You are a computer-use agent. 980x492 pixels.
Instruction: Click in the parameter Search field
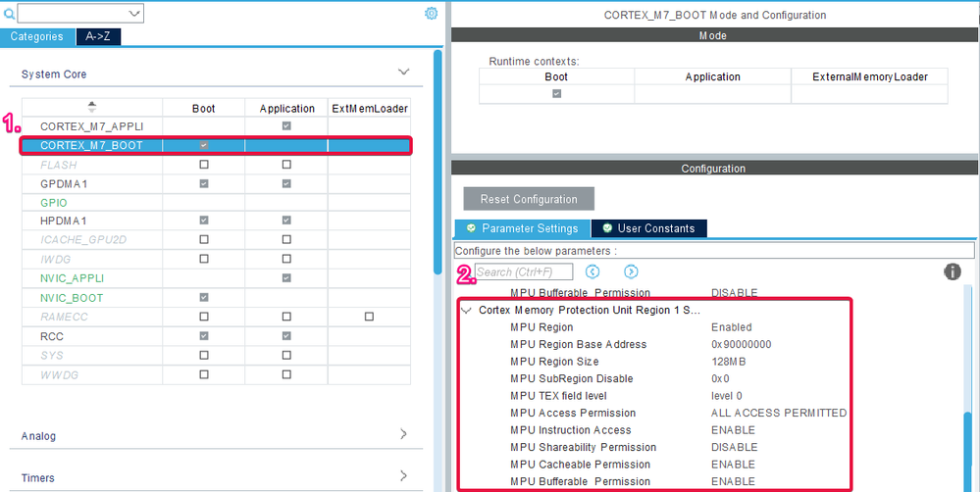(524, 271)
